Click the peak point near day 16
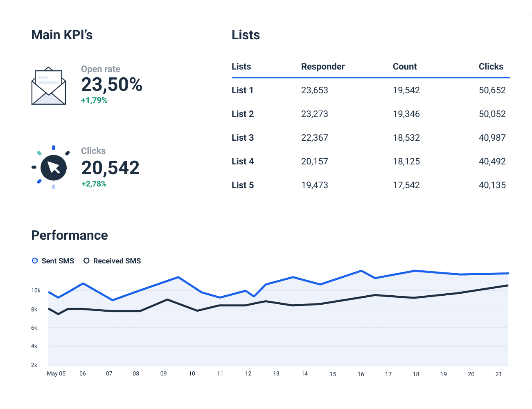Screen dimensions: 532x409 [x=361, y=270]
